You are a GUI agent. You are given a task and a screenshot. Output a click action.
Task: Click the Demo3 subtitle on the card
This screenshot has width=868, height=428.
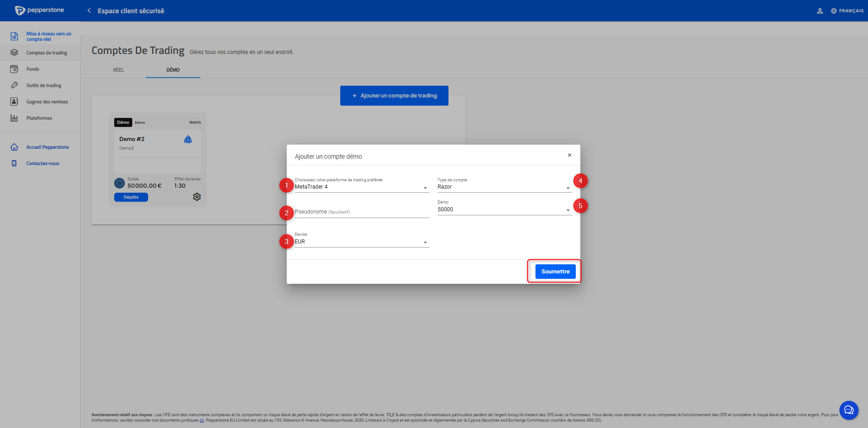[126, 148]
